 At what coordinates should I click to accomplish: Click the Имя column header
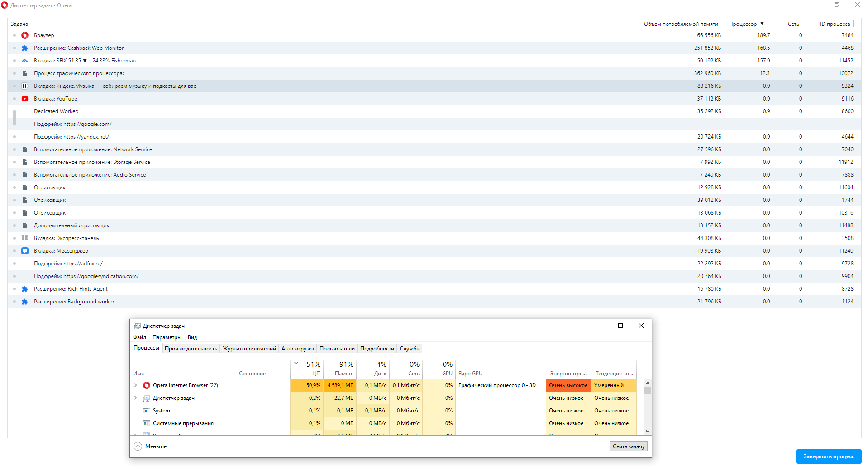pos(183,369)
